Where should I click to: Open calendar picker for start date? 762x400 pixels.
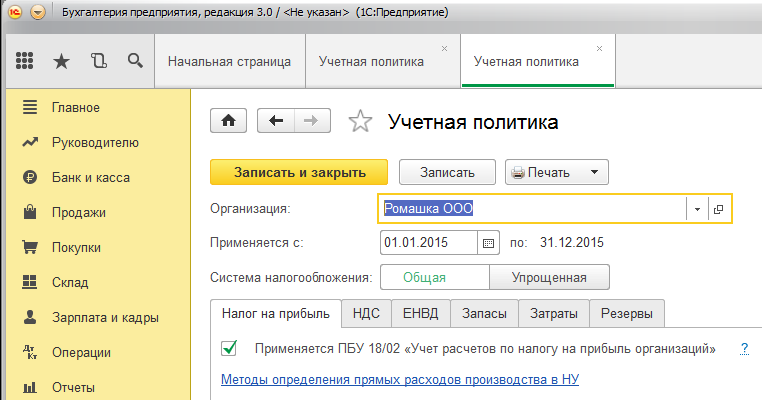coord(489,242)
